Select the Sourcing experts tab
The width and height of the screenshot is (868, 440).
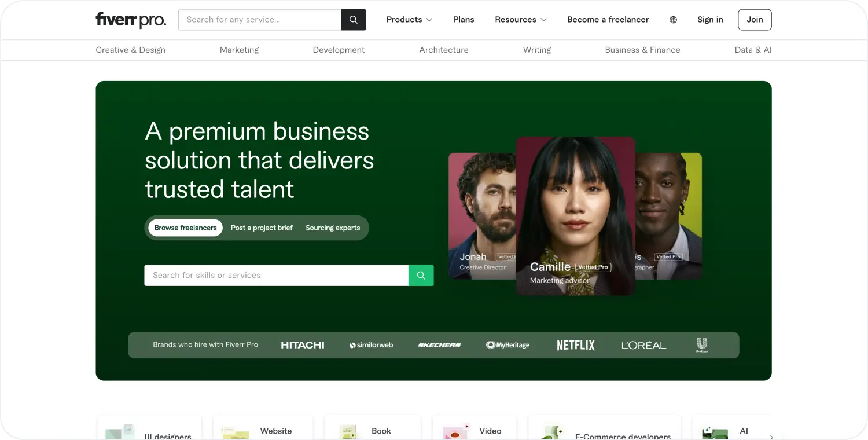[333, 228]
